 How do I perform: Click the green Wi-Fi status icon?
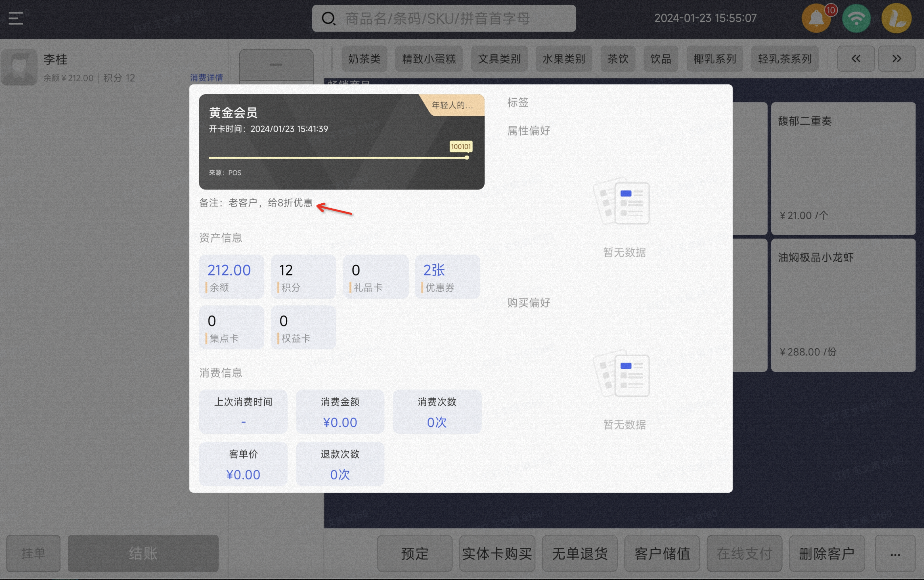point(856,18)
